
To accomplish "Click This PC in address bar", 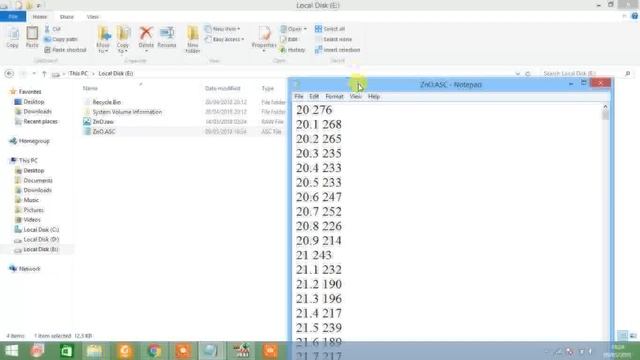I will pos(78,73).
